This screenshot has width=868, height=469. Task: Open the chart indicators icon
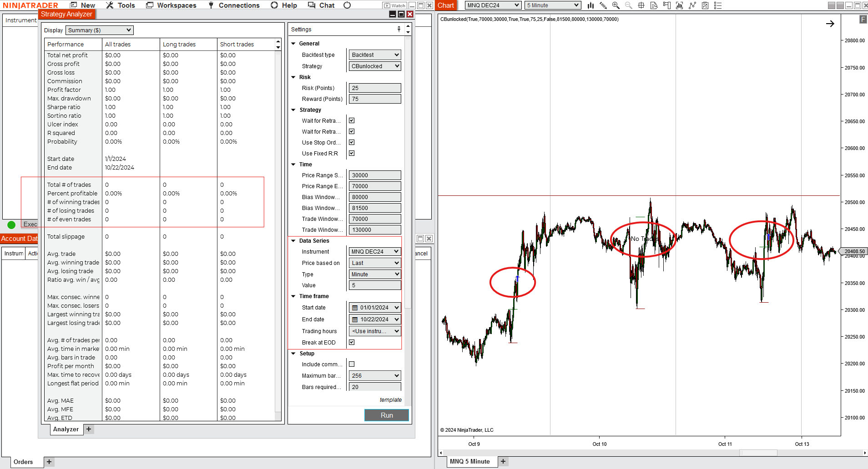point(692,5)
